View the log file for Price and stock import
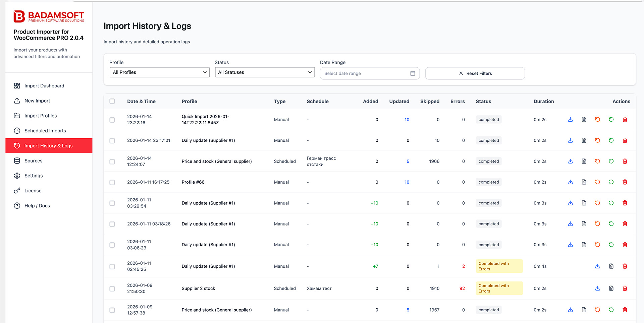Viewport: 644px width, 323px height. pos(584,161)
